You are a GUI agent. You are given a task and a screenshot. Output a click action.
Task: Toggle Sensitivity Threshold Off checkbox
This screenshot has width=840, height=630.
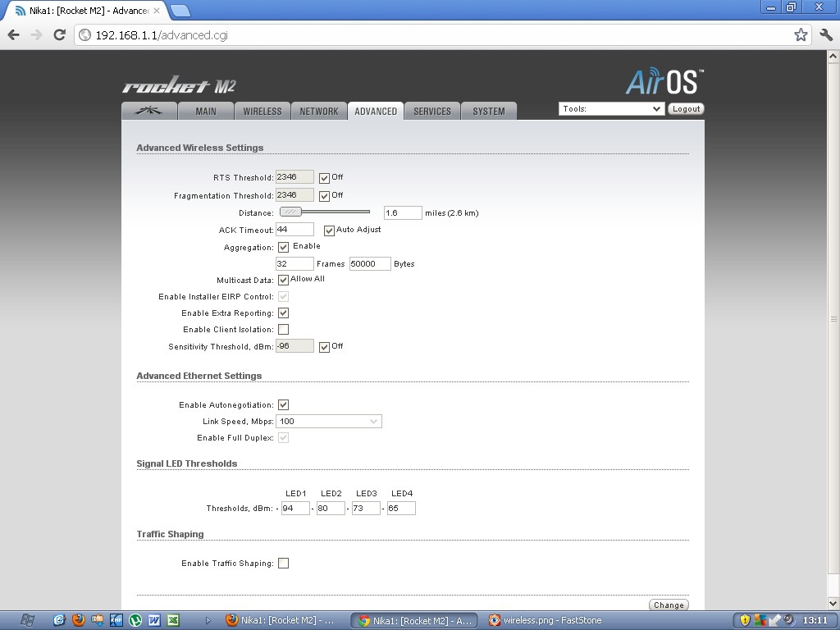(324, 347)
